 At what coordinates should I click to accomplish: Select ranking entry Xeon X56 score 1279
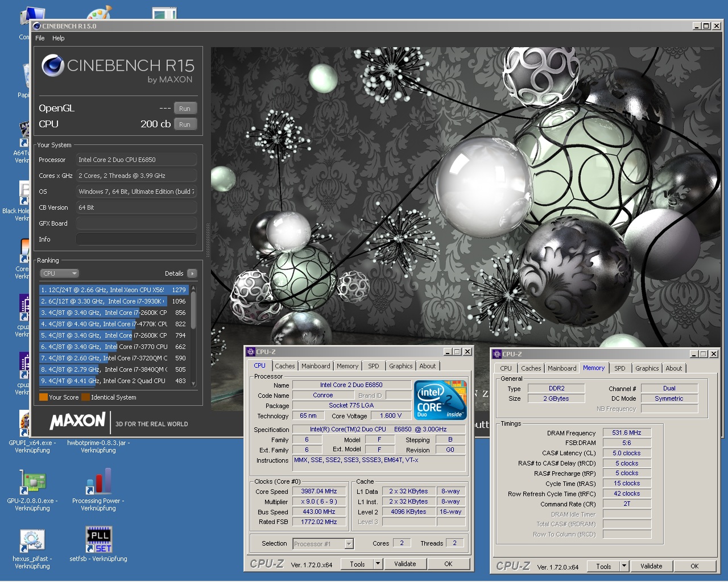(113, 290)
